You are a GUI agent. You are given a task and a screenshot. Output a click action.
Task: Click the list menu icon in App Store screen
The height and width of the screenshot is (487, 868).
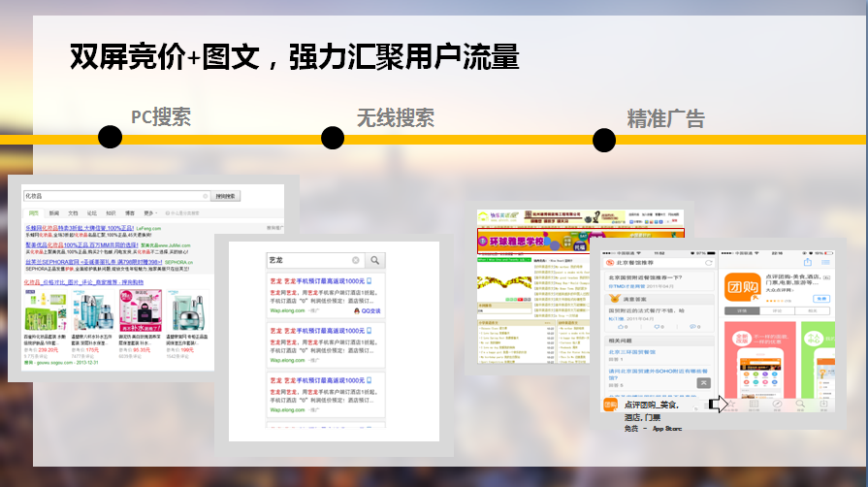[825, 263]
